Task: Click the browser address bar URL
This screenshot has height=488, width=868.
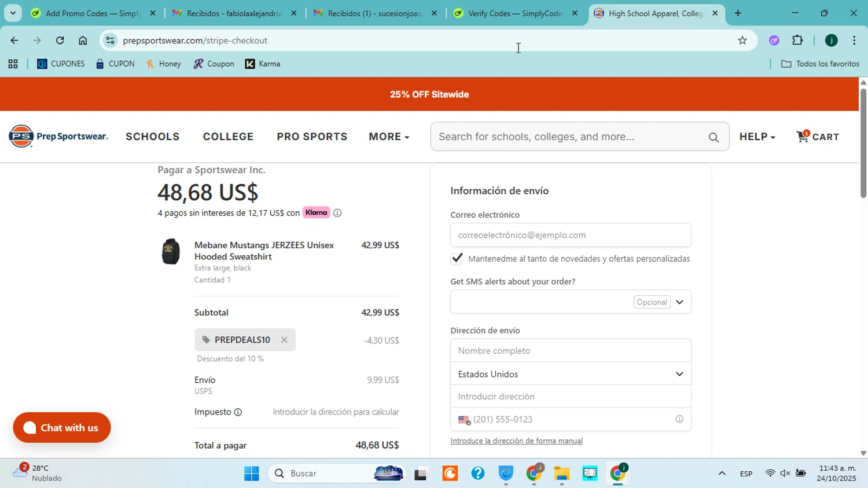Action: point(195,41)
